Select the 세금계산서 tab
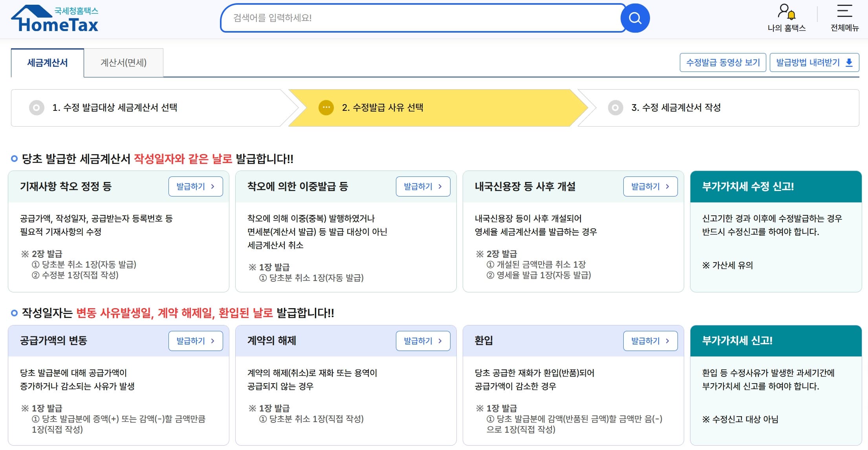Image resolution: width=868 pixels, height=450 pixels. coord(47,62)
